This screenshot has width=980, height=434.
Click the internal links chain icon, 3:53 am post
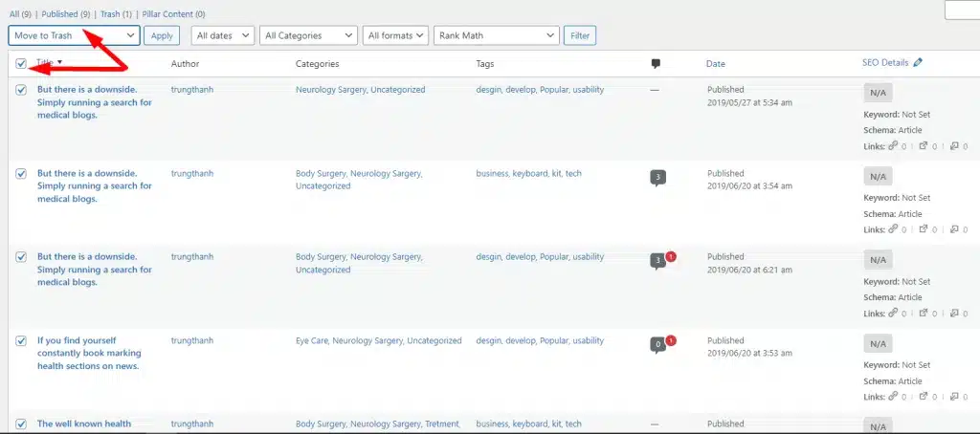(893, 396)
